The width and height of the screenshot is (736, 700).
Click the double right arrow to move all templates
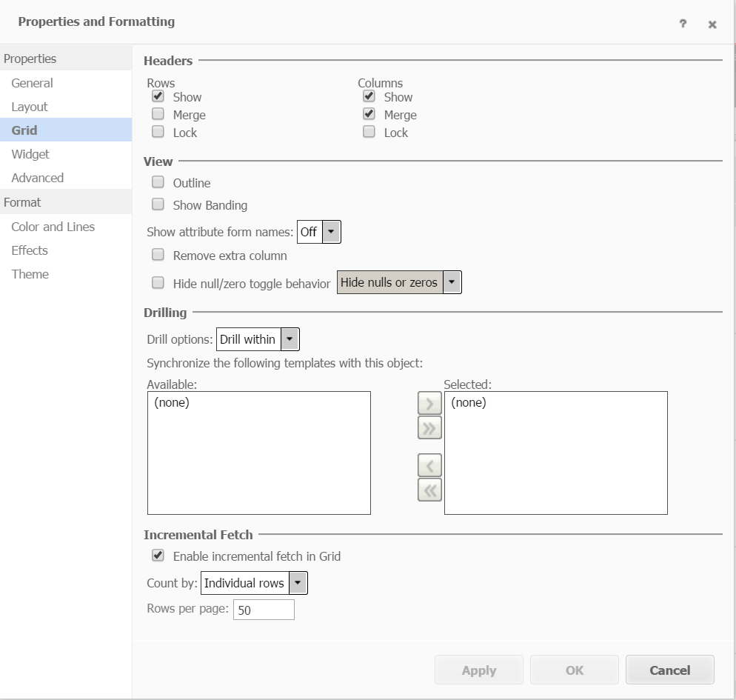coord(429,427)
